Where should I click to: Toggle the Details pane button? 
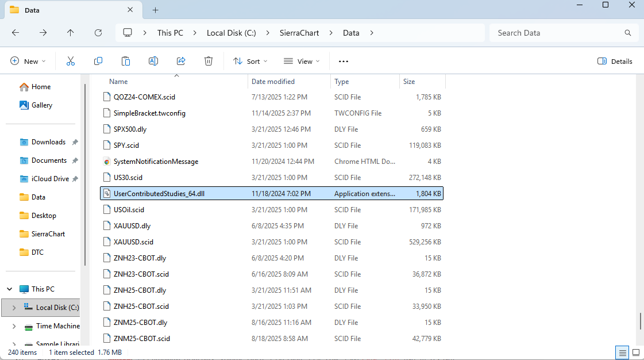coord(615,61)
